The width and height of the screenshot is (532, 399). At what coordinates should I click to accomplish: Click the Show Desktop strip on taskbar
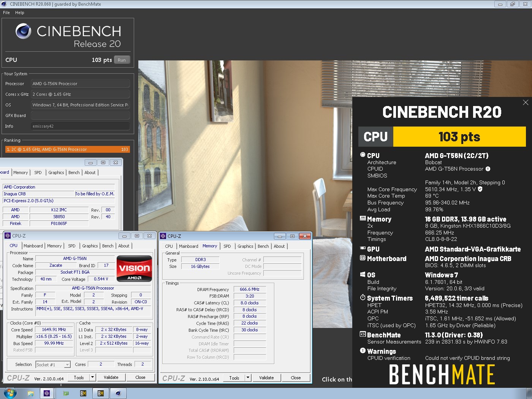coord(529,393)
